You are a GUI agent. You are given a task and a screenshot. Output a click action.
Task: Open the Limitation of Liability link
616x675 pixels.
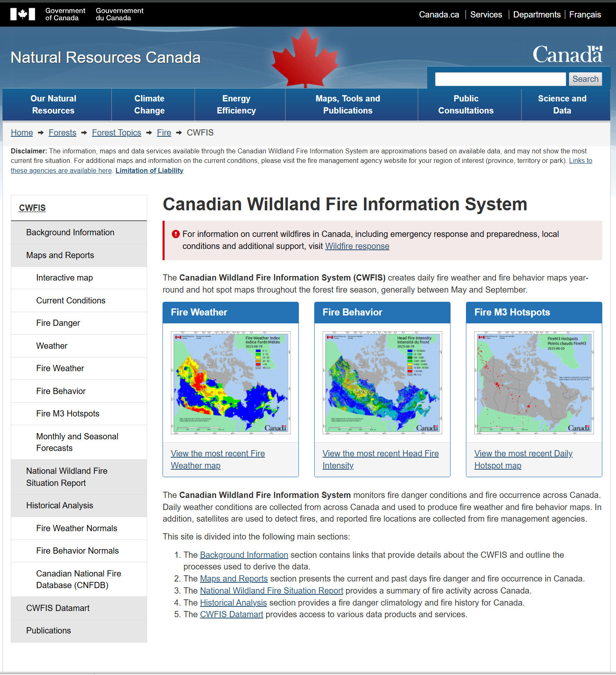click(x=149, y=170)
